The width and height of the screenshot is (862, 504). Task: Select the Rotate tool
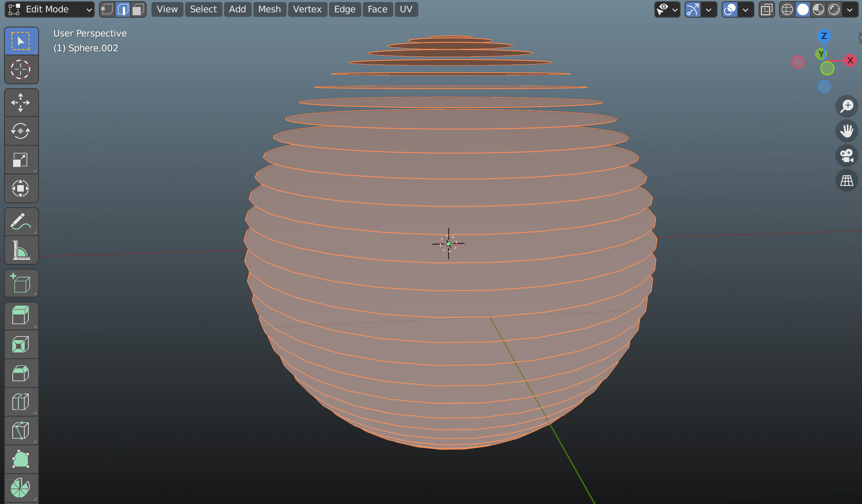click(x=21, y=131)
